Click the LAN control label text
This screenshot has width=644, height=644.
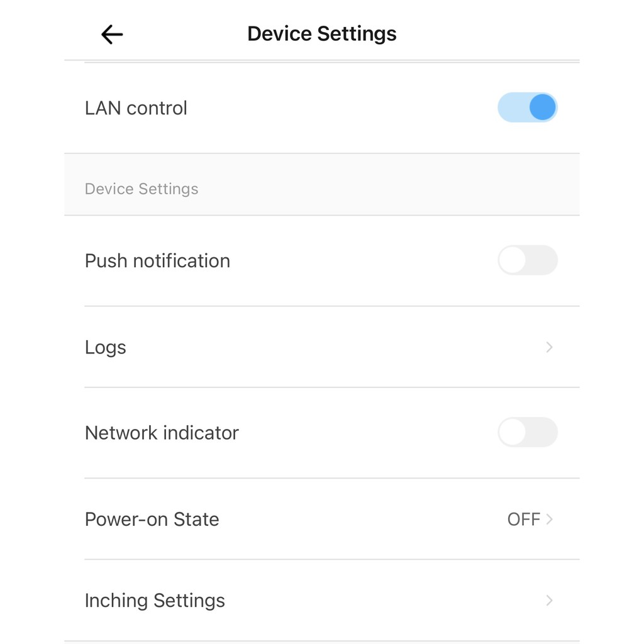pyautogui.click(x=136, y=108)
